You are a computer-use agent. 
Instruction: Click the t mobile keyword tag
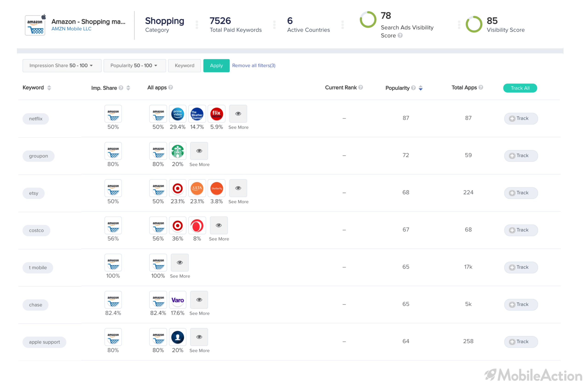tap(38, 268)
